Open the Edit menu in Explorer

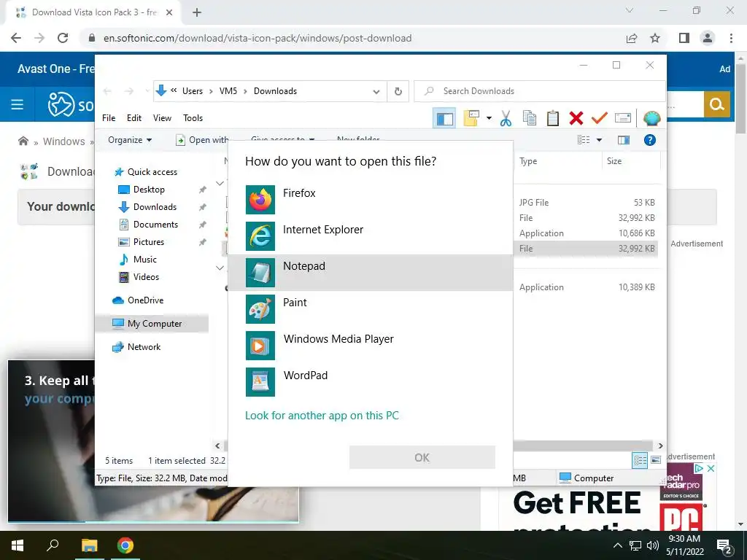(134, 118)
